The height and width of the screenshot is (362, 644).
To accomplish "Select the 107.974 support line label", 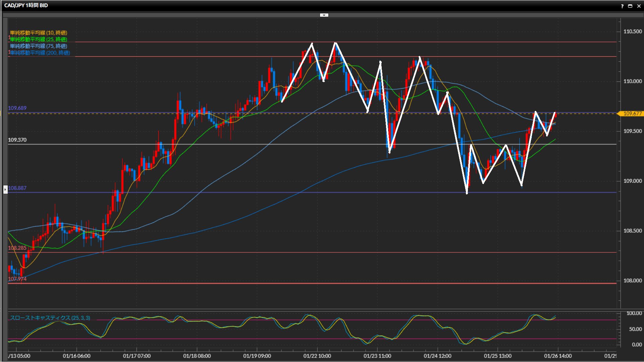I will 17,279.
